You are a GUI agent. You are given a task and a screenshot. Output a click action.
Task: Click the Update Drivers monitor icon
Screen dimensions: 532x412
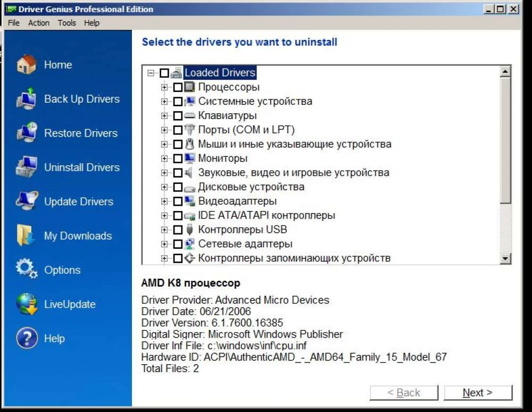click(26, 201)
